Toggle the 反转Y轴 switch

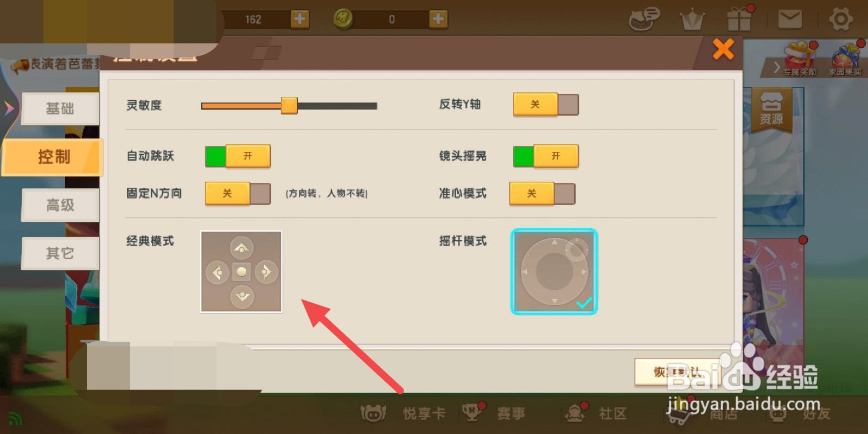pos(546,104)
